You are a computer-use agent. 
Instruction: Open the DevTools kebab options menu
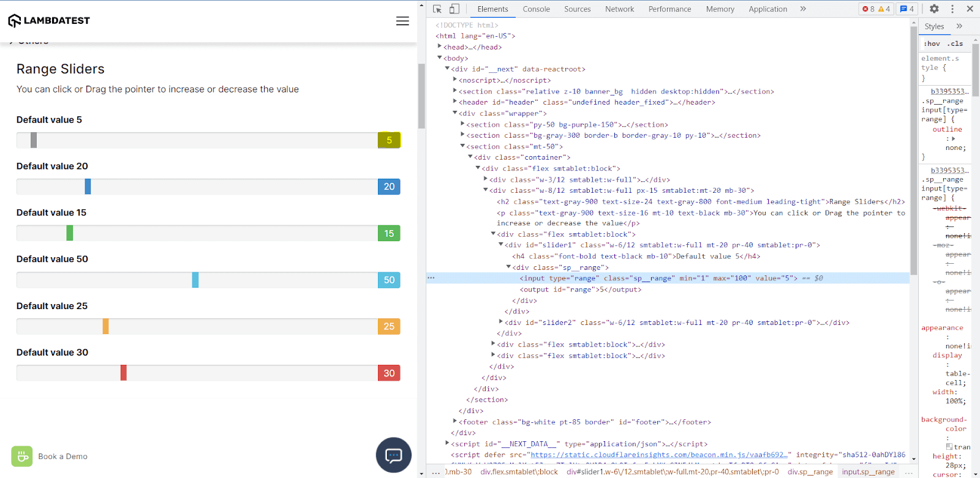coord(952,9)
